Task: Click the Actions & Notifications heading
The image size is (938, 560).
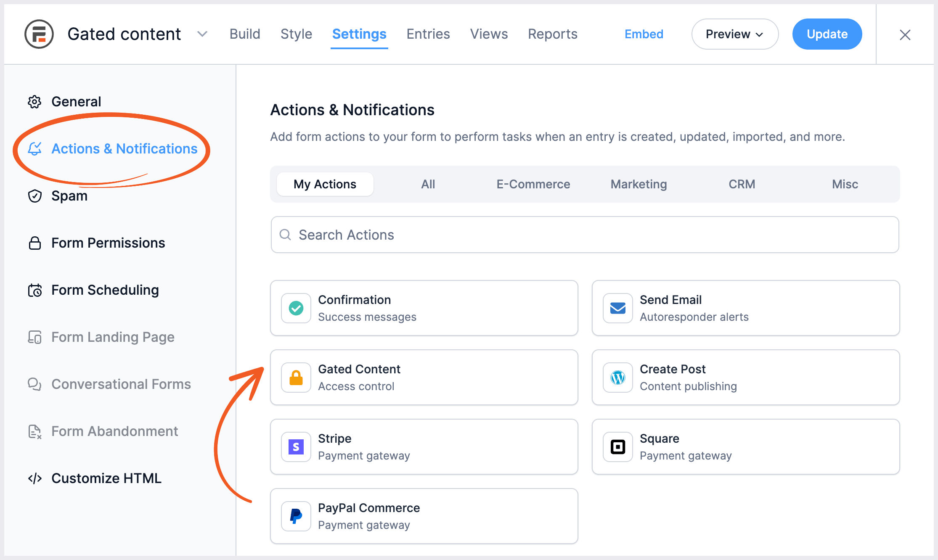Action: 352,110
